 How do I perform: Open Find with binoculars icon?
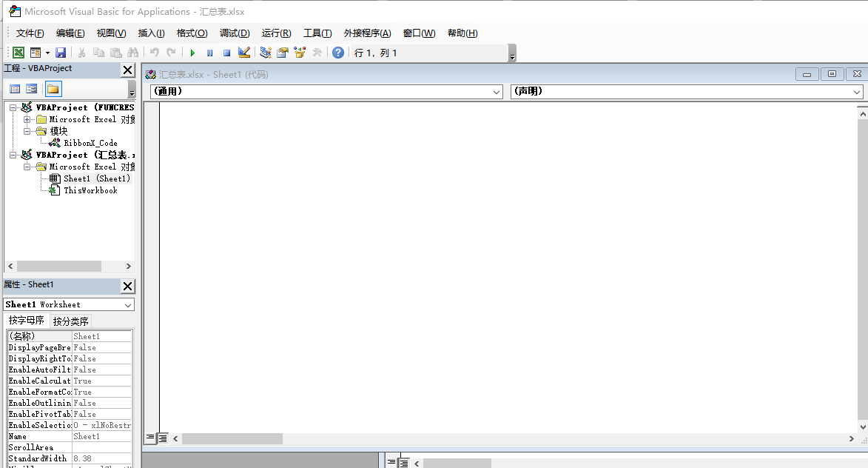tap(133, 53)
